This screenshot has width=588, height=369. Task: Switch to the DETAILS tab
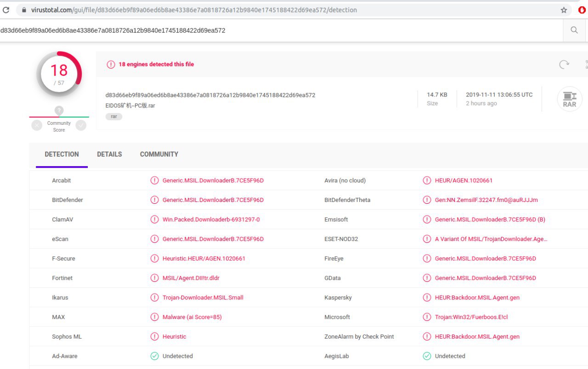tap(109, 154)
